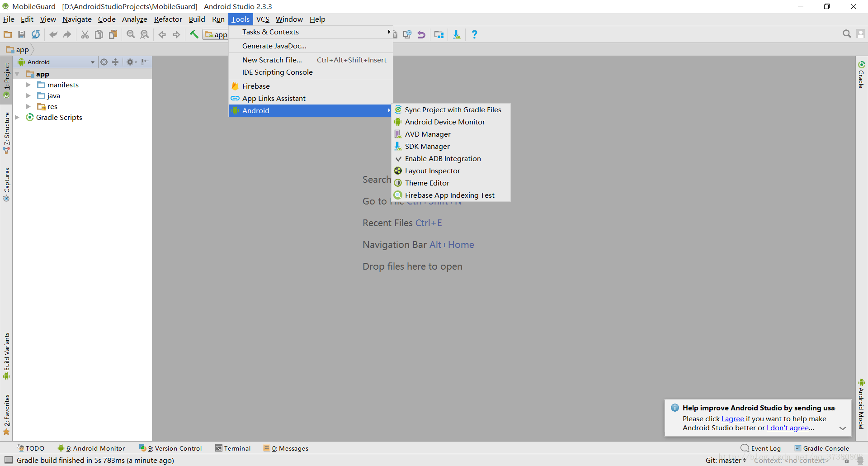Select SDK Manager from Android submenu
This screenshot has height=466, width=868.
pos(427,146)
